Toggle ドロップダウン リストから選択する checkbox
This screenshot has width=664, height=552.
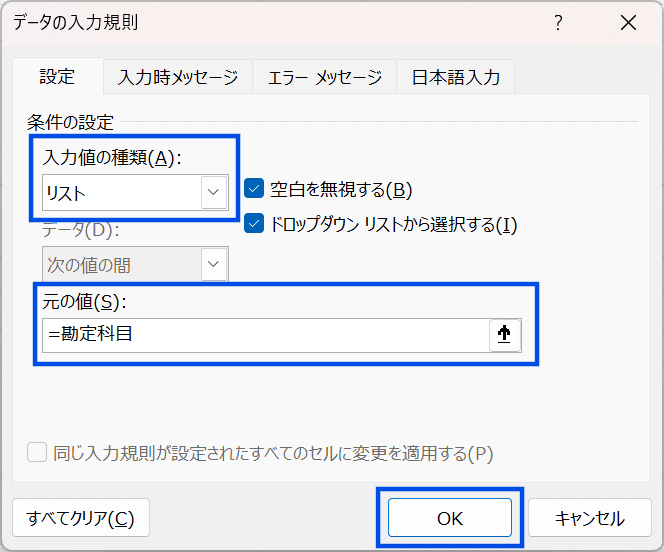(254, 224)
